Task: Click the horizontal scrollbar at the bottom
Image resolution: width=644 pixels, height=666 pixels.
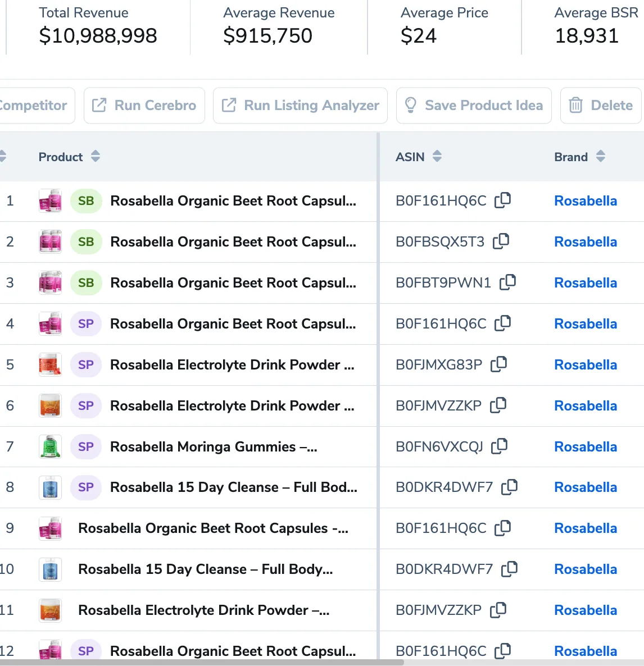Action: [202, 663]
